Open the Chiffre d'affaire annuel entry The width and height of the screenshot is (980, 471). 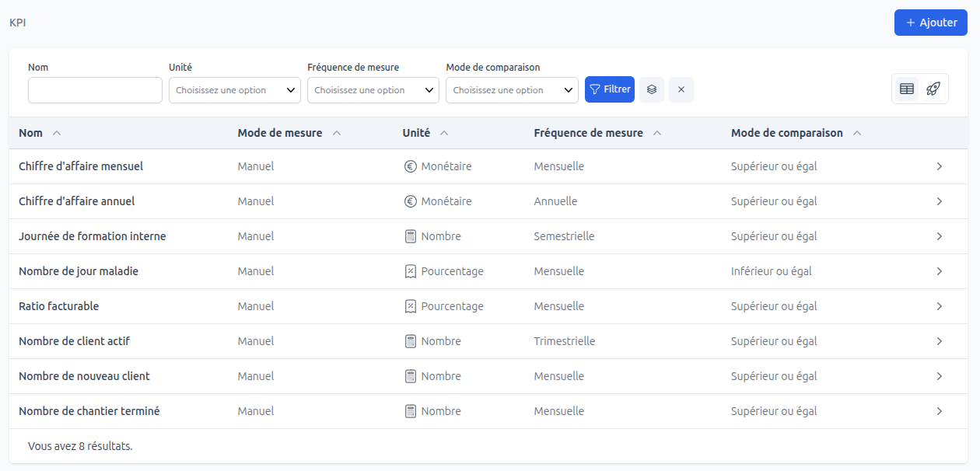tap(77, 201)
